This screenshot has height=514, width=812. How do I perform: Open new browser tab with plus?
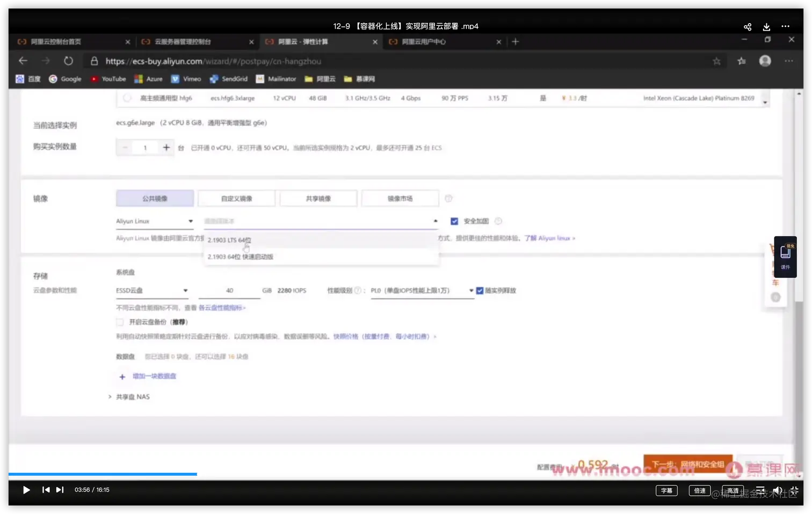pos(515,41)
